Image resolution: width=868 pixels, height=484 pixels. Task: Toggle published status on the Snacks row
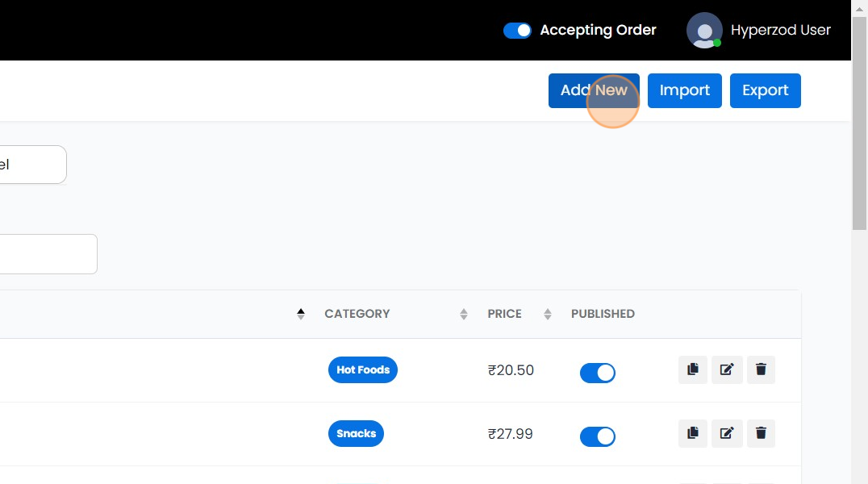click(597, 436)
